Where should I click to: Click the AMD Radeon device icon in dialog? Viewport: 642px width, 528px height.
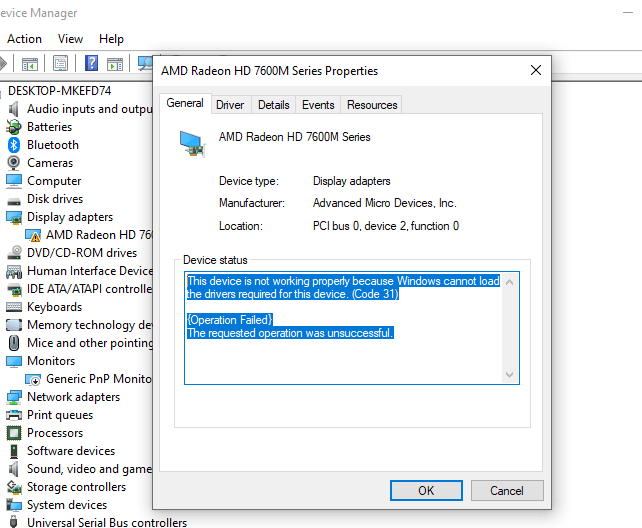coord(192,144)
